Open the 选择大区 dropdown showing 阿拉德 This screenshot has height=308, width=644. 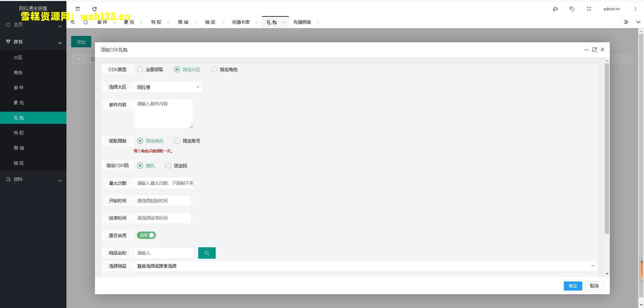[x=168, y=87]
